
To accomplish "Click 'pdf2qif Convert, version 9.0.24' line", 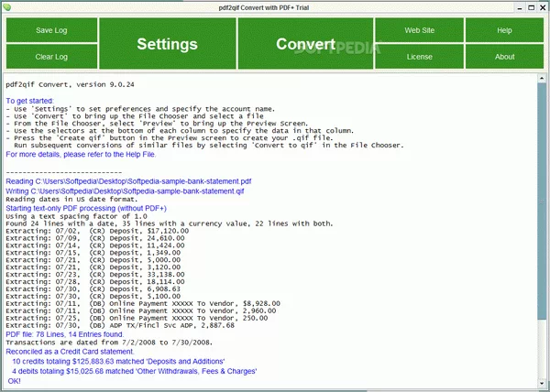I will 70,84.
